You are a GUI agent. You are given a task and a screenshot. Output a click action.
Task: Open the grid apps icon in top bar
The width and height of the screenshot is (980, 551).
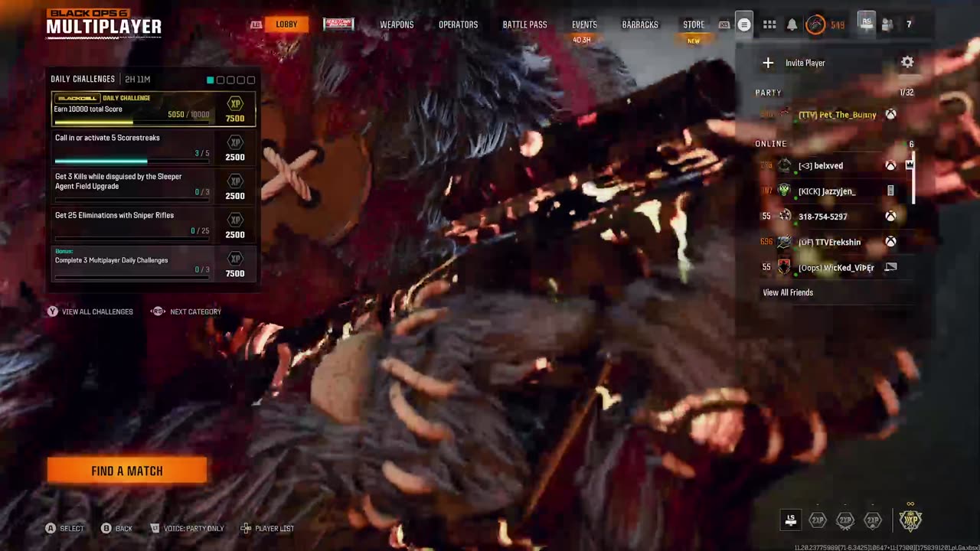769,24
